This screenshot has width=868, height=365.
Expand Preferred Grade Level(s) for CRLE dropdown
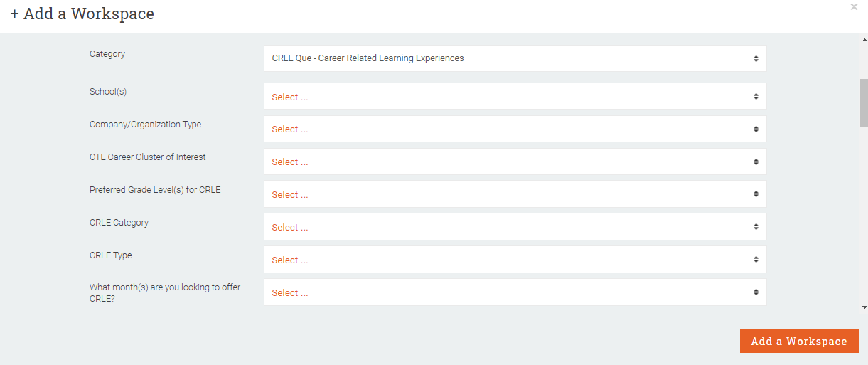(x=515, y=195)
